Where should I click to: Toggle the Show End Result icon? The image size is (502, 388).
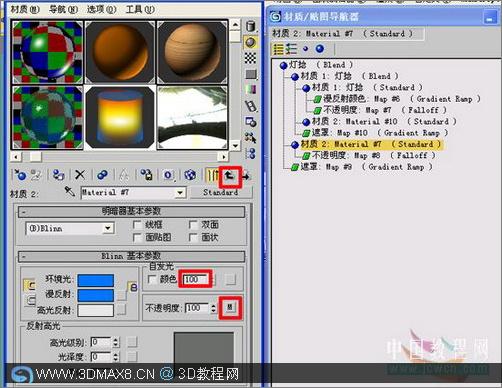pos(212,175)
